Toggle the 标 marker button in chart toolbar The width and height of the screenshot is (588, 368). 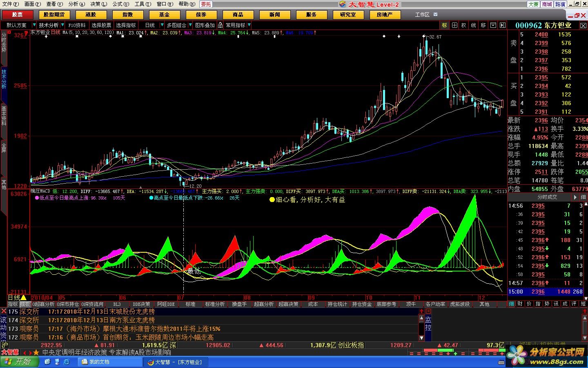tap(444, 25)
